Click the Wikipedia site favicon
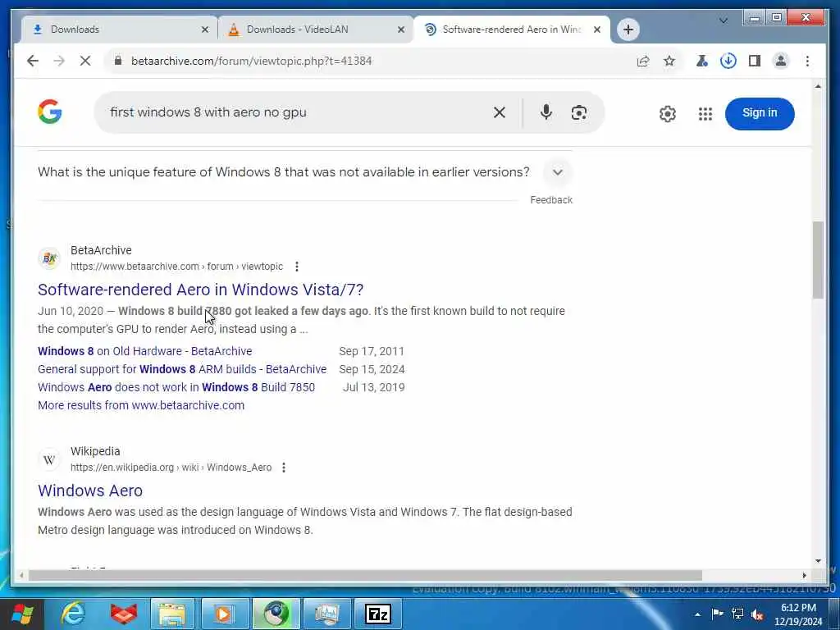Viewport: 840px width, 630px height. pyautogui.click(x=49, y=459)
